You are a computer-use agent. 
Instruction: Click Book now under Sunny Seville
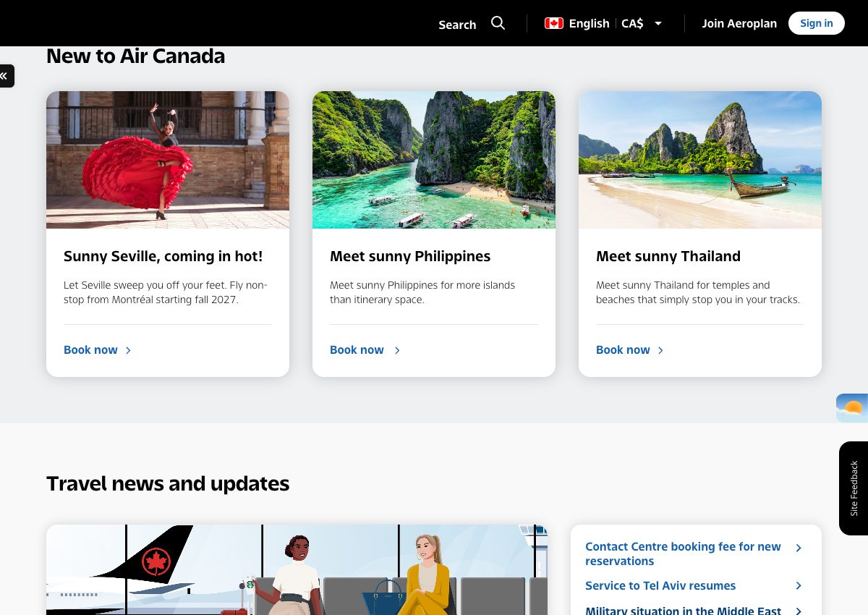(x=90, y=349)
